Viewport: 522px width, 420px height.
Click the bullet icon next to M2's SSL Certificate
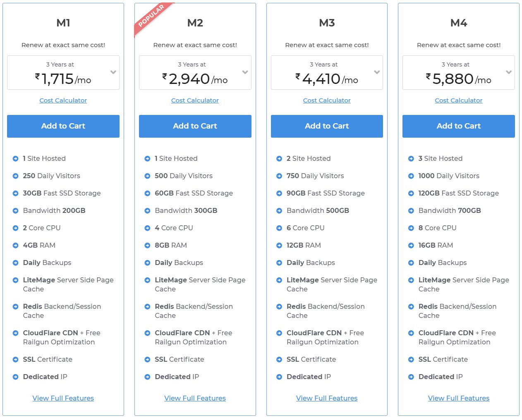(148, 359)
